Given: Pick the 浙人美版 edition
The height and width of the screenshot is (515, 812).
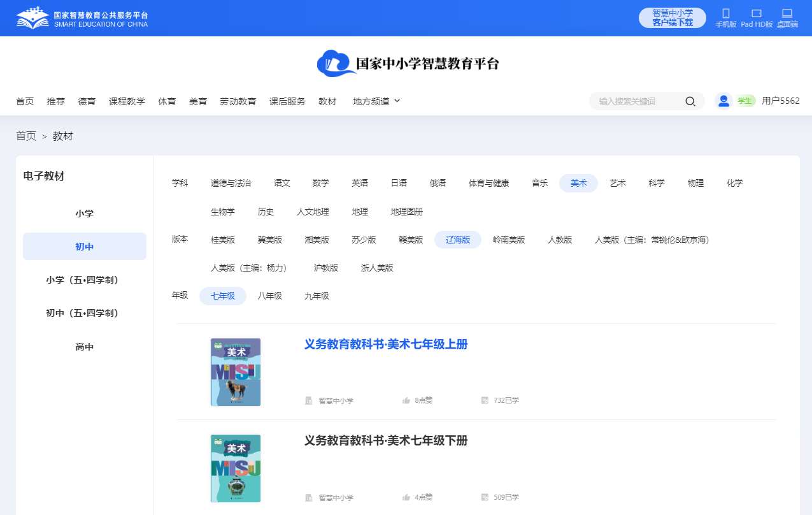Looking at the screenshot, I should pos(377,268).
